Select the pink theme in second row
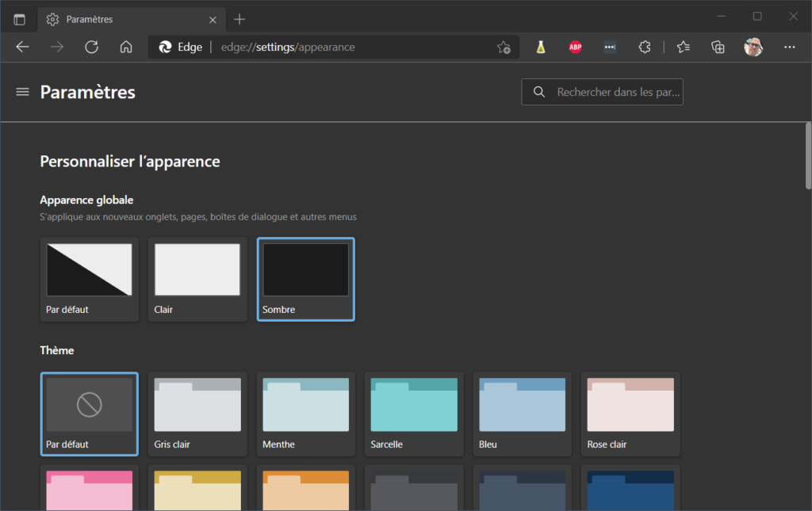The image size is (812, 511). click(89, 488)
